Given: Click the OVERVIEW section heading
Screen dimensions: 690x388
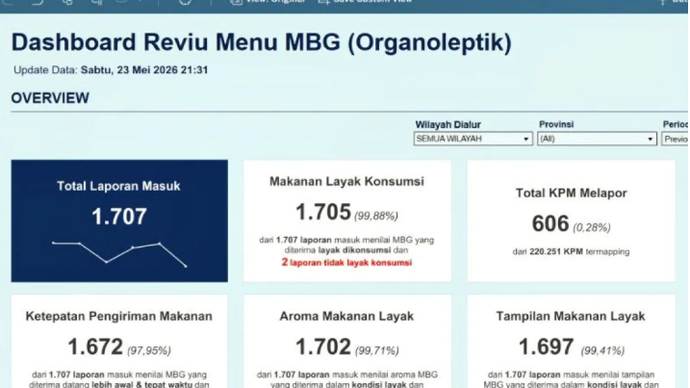Looking at the screenshot, I should tap(50, 98).
